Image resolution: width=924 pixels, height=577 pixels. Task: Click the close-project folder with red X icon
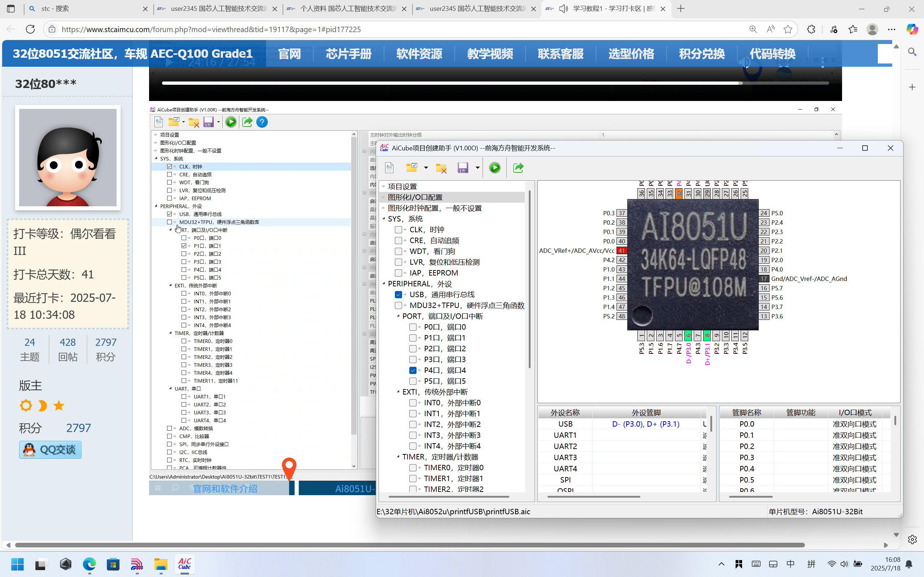click(x=441, y=168)
